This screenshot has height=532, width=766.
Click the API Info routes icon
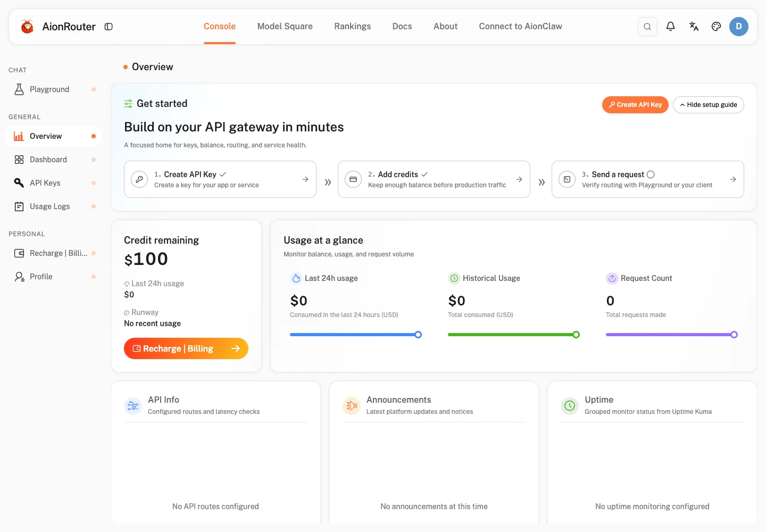click(x=133, y=406)
